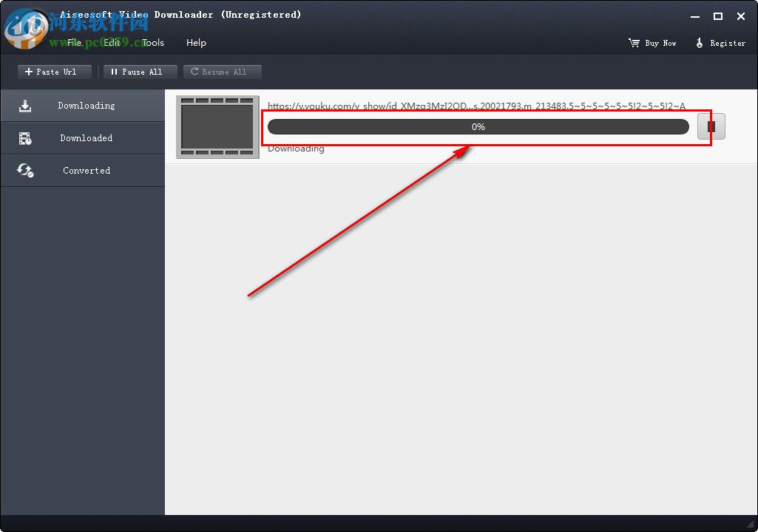Click the Downloading status text under progress bar
This screenshot has width=758, height=532.
(x=296, y=149)
